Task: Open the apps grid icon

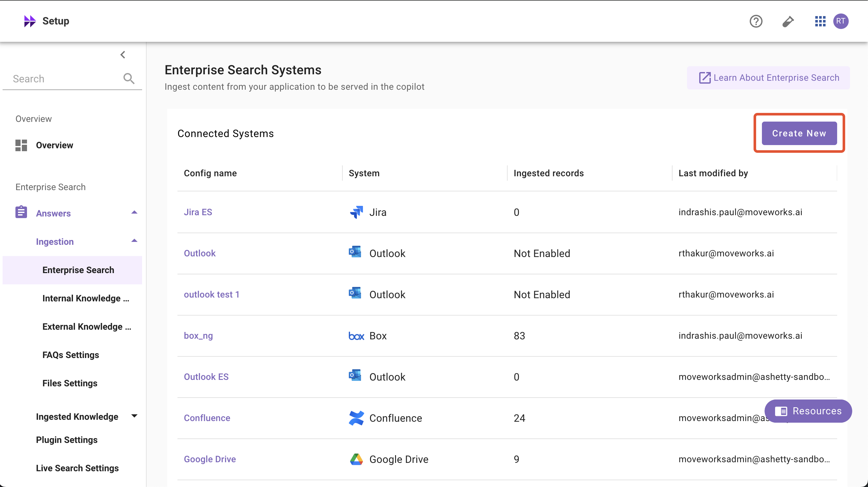Action: point(820,21)
